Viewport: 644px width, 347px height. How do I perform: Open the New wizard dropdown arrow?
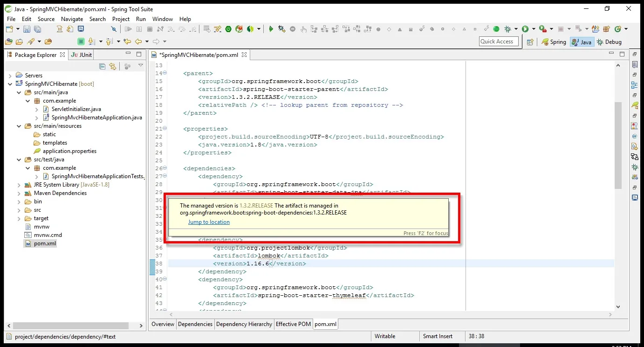pos(18,29)
